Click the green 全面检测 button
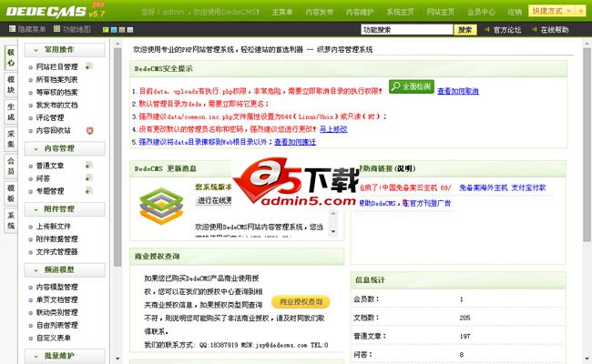Screen dimensions: 592x364 412,86
